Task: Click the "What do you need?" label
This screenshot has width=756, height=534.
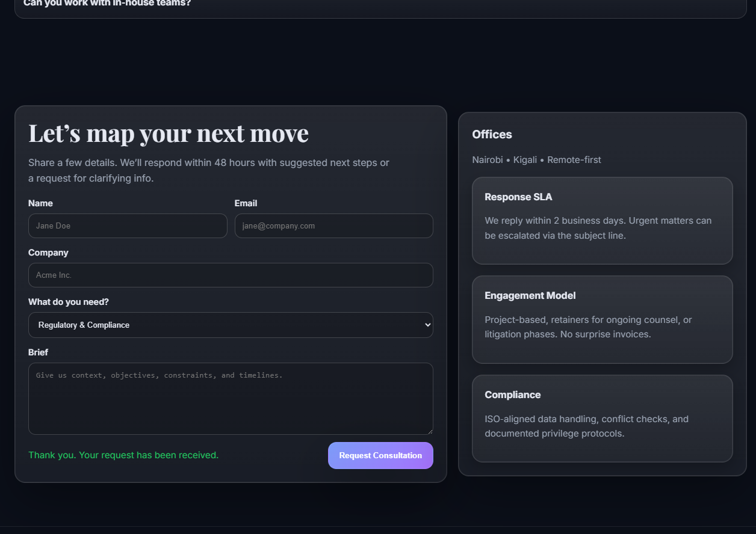Action: click(x=69, y=302)
